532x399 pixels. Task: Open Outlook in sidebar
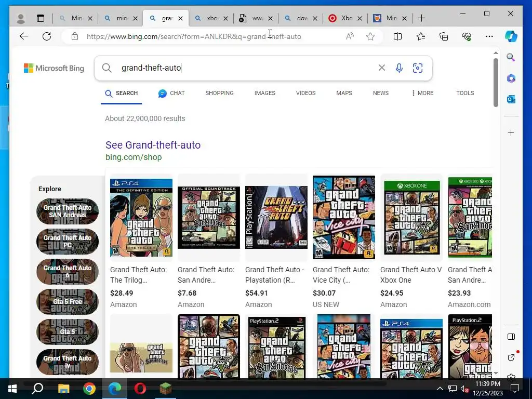coord(511,99)
